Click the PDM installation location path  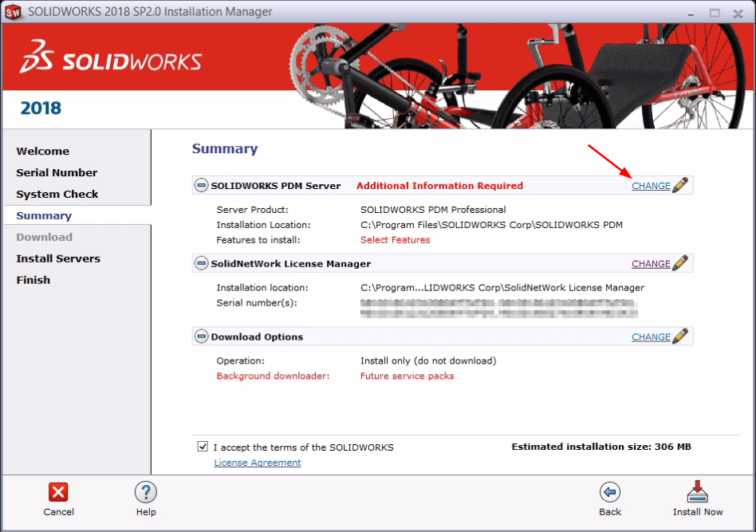pyautogui.click(x=491, y=225)
